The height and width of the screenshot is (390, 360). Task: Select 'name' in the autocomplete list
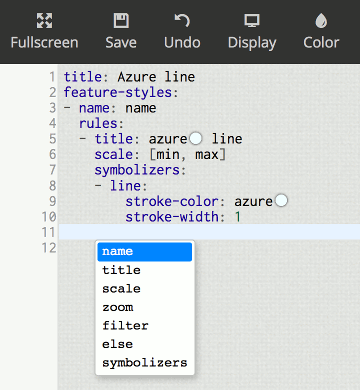pos(145,252)
